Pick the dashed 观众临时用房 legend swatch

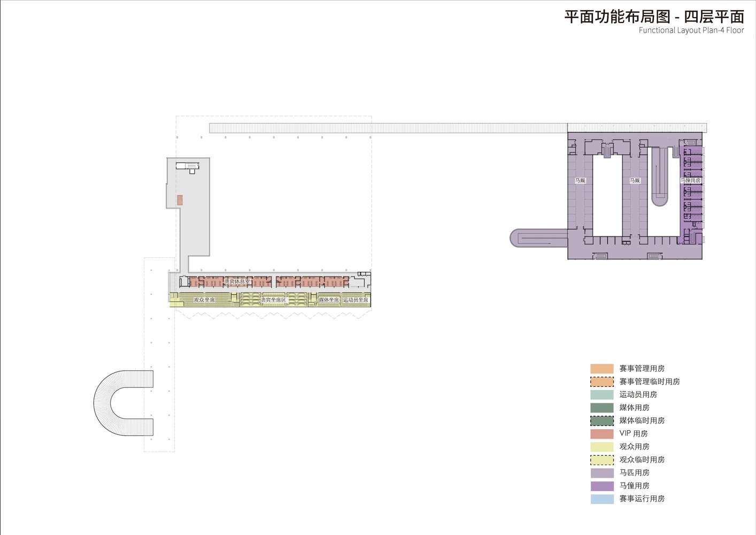pos(602,460)
